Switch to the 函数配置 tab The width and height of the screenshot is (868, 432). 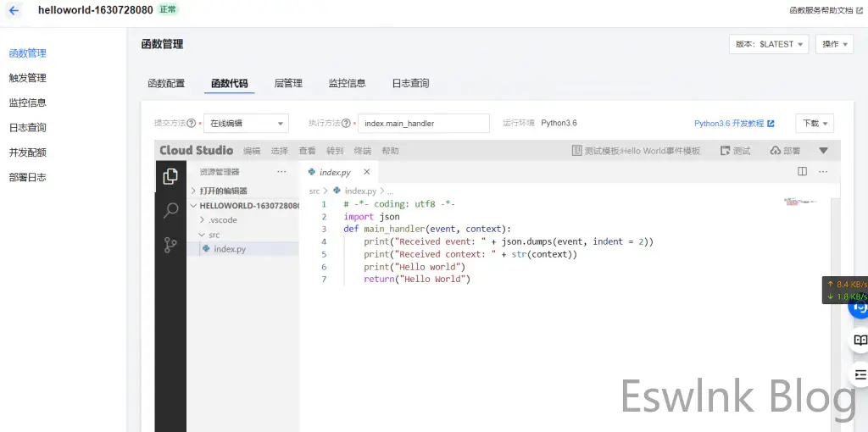[166, 83]
